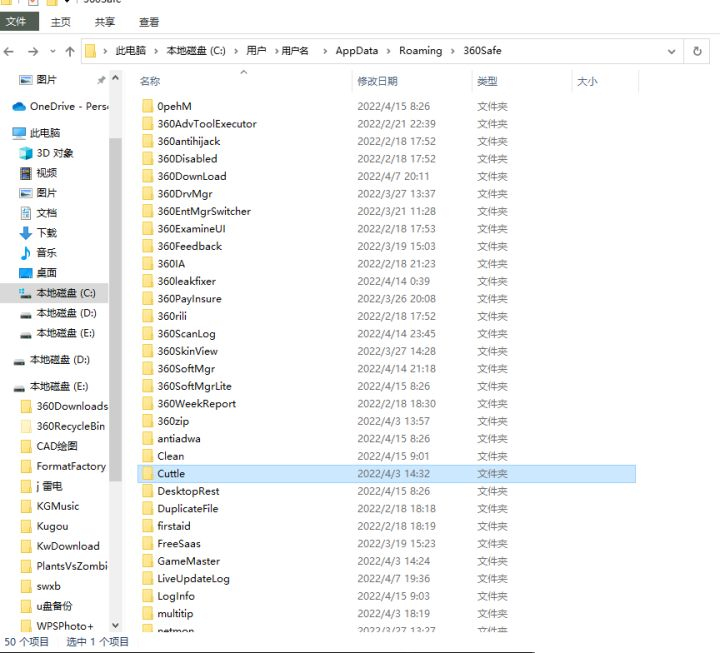The image size is (720, 653).
Task: Open Kugou folder in the sidebar
Action: (45, 526)
